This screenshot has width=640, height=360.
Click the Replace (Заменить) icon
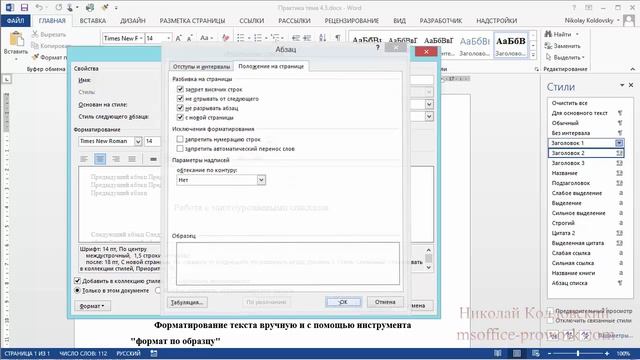pyautogui.click(x=548, y=46)
